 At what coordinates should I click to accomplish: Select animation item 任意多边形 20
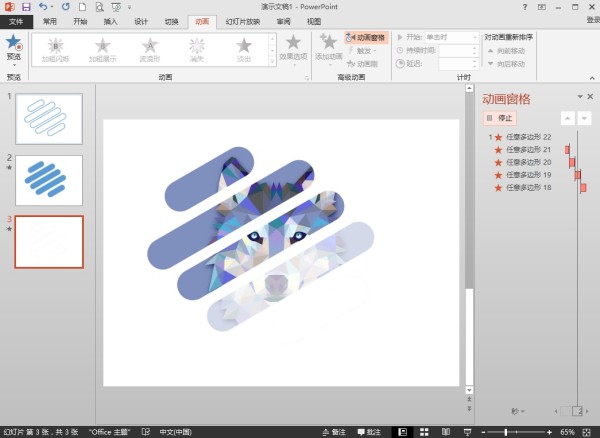(528, 162)
